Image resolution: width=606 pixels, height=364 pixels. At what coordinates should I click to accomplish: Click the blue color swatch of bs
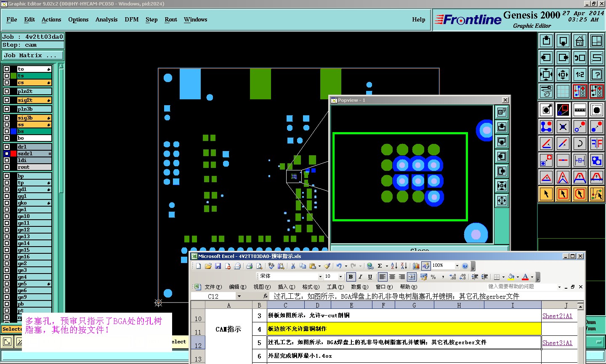point(13,131)
